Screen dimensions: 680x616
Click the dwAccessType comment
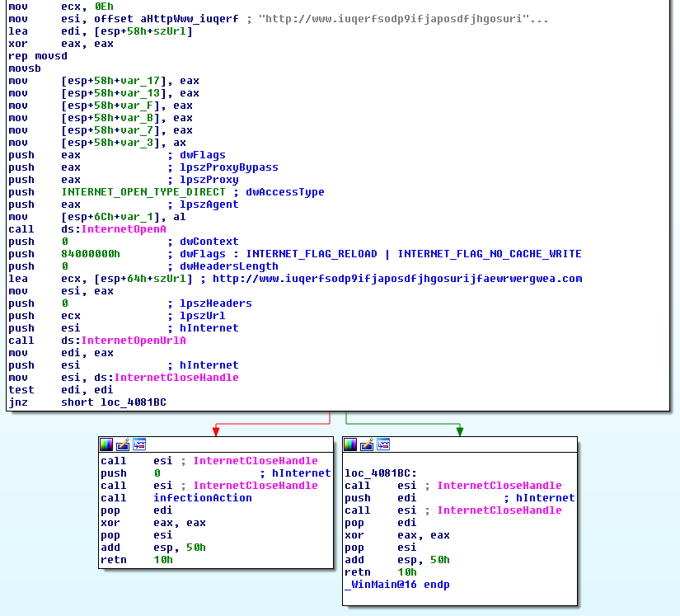[285, 192]
